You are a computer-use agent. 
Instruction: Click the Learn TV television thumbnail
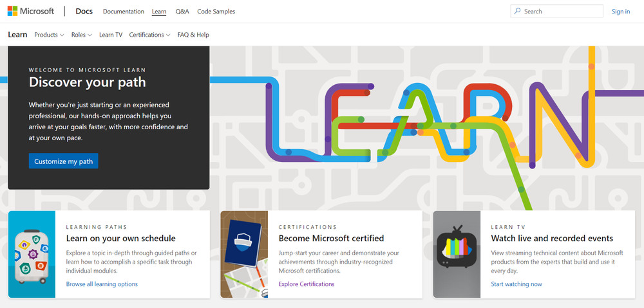(457, 254)
